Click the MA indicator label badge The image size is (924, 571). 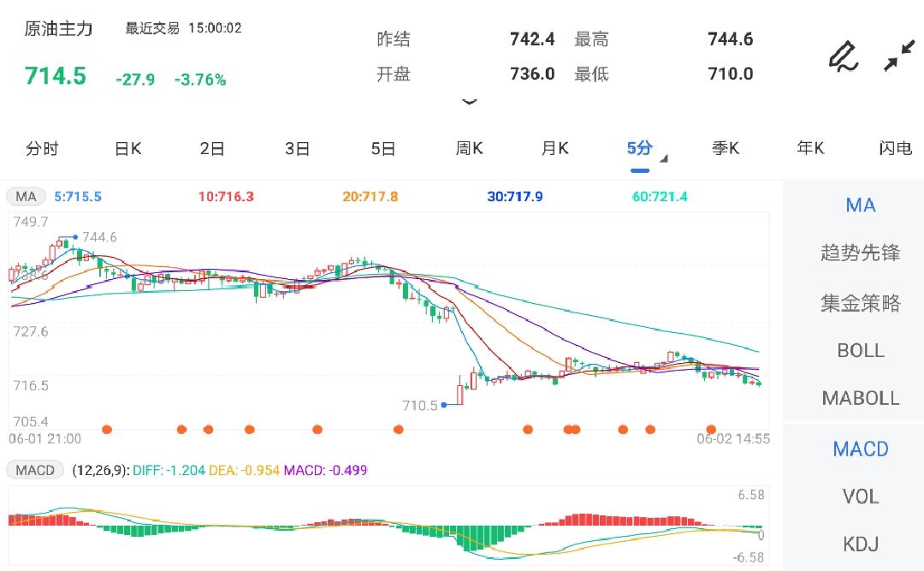[27, 197]
